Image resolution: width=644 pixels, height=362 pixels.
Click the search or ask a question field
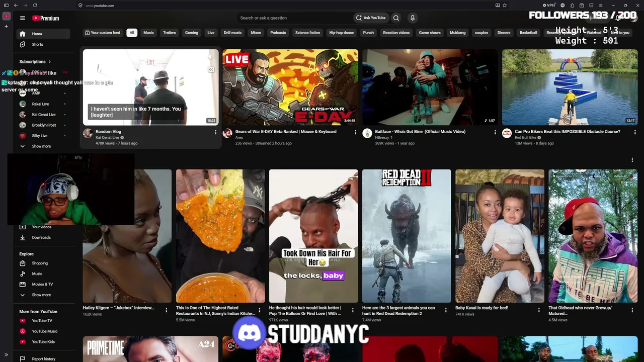pyautogui.click(x=294, y=18)
